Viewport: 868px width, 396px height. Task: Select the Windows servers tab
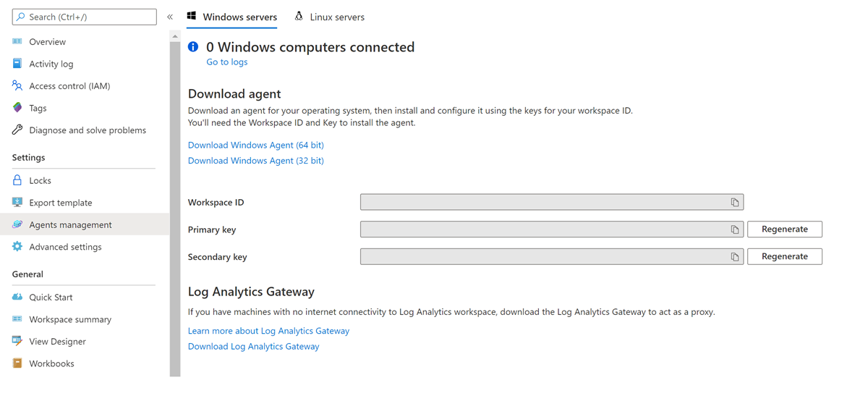pyautogui.click(x=232, y=17)
